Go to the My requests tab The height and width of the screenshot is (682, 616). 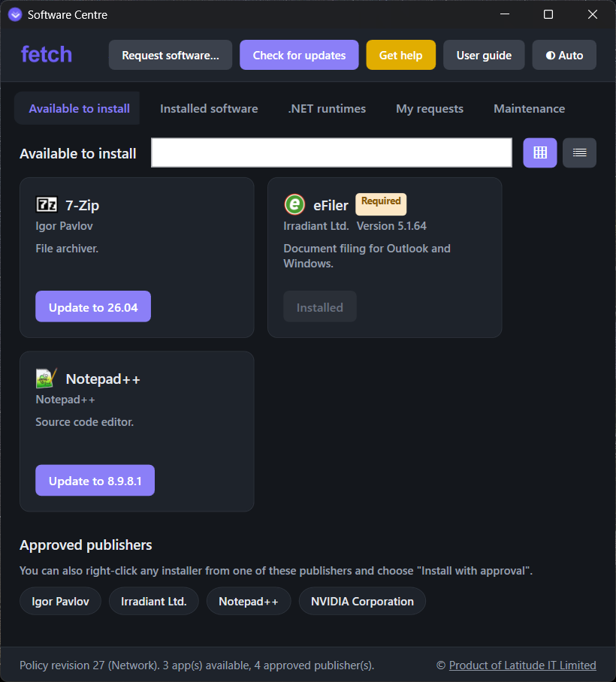(x=430, y=108)
